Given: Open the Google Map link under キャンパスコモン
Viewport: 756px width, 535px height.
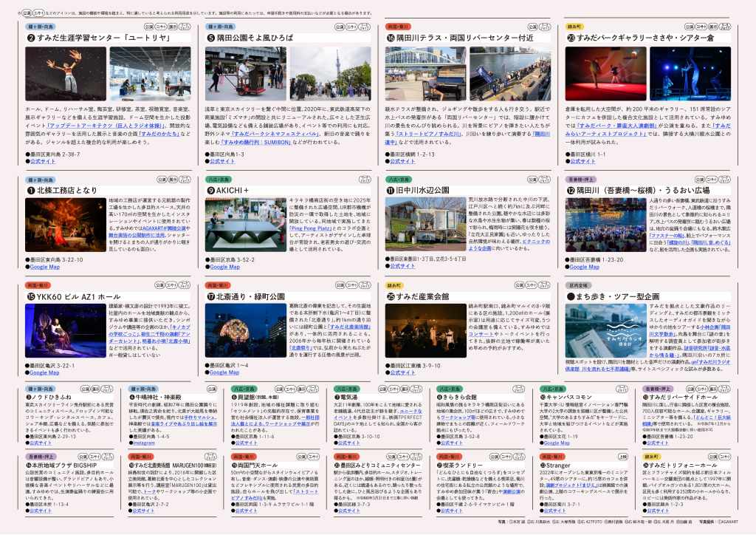Looking at the screenshot, I should point(555,443).
